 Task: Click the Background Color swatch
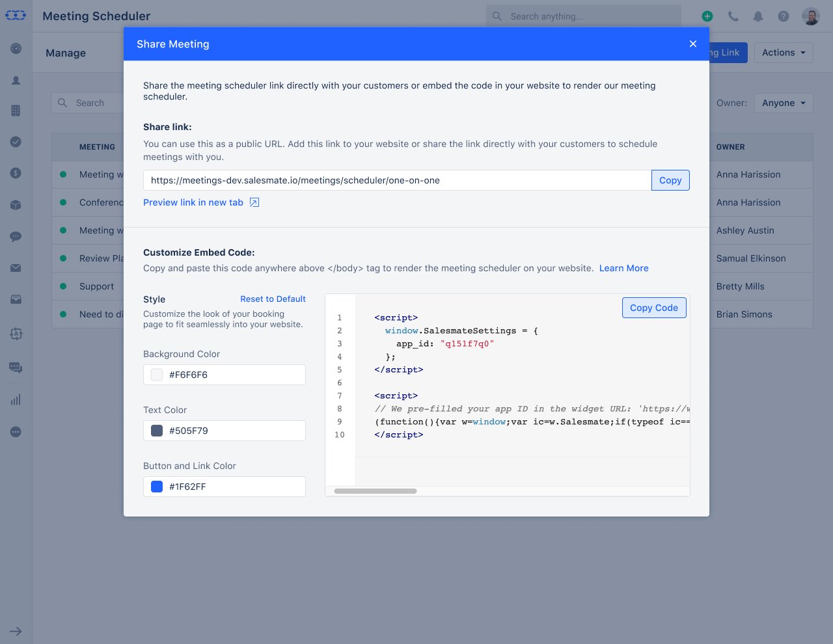click(157, 375)
